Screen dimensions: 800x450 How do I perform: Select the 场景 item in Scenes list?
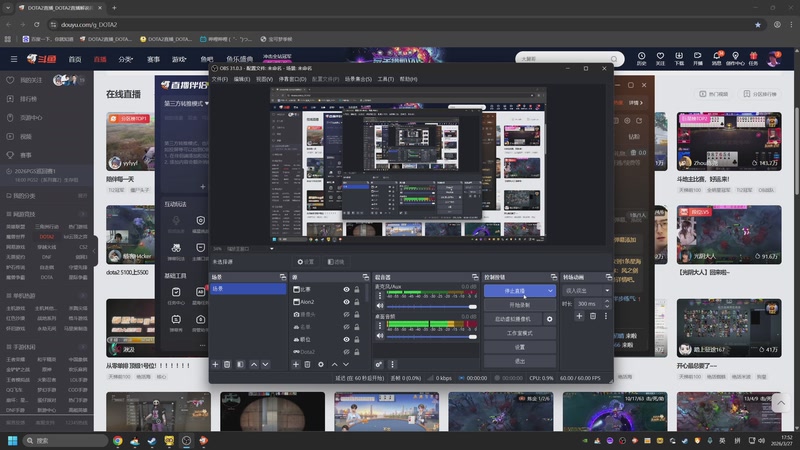(248, 289)
